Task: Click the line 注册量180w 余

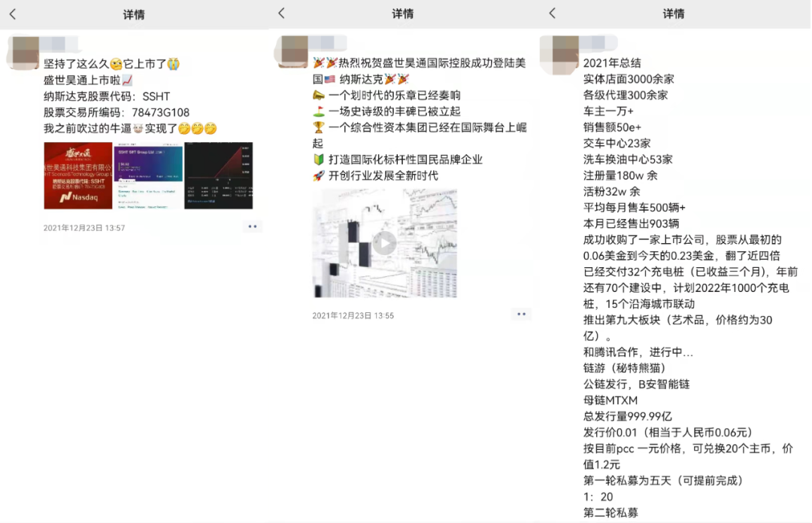Action: pyautogui.click(x=620, y=176)
